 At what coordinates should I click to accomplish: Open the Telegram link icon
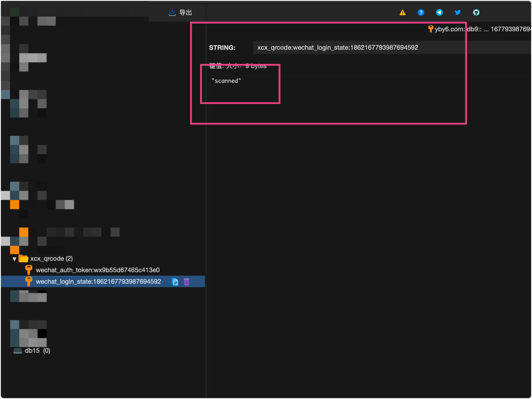(x=439, y=12)
